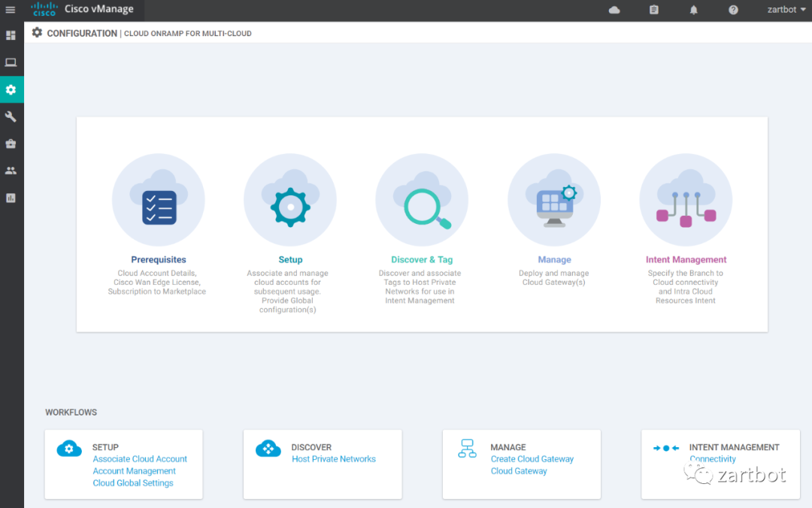Click Account Management link
Image resolution: width=812 pixels, height=508 pixels.
pos(134,470)
